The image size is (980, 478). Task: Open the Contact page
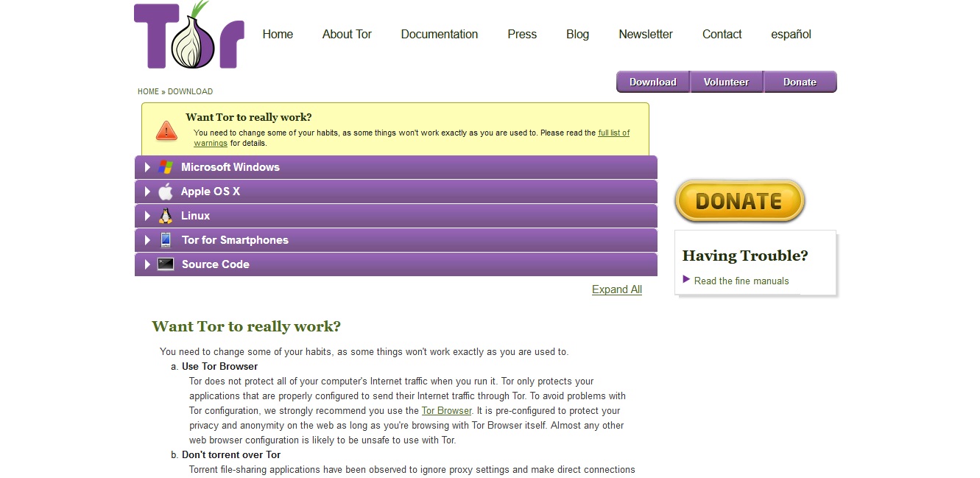click(722, 35)
